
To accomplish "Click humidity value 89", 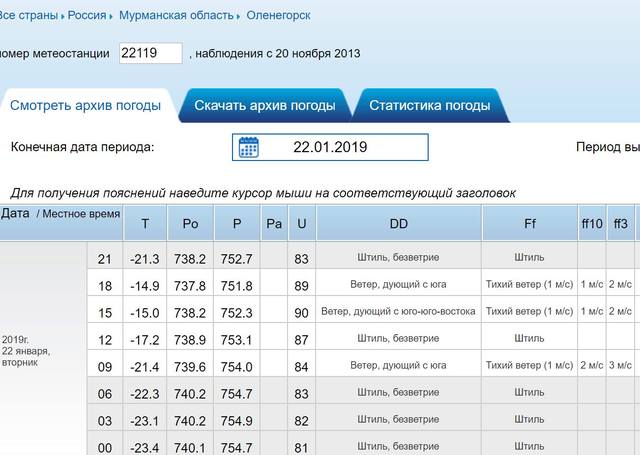I will pos(301,286).
